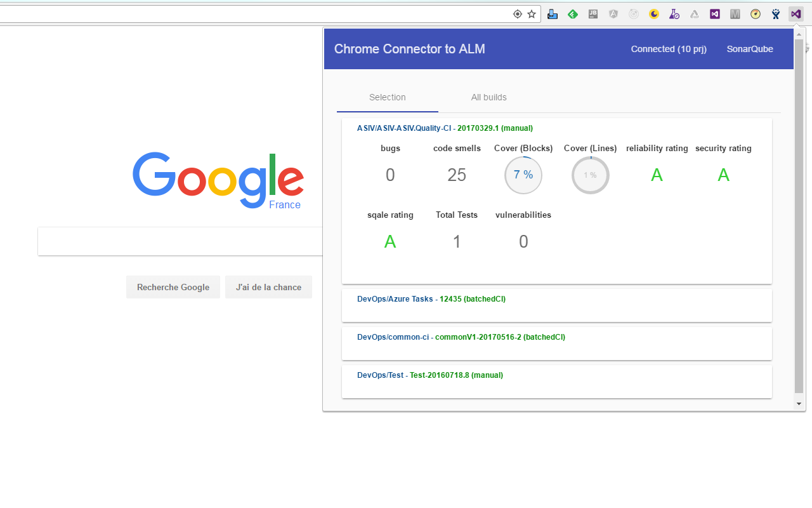Viewport: 812px width, 508px height.
Task: Open SonarQube from the header
Action: [750, 49]
